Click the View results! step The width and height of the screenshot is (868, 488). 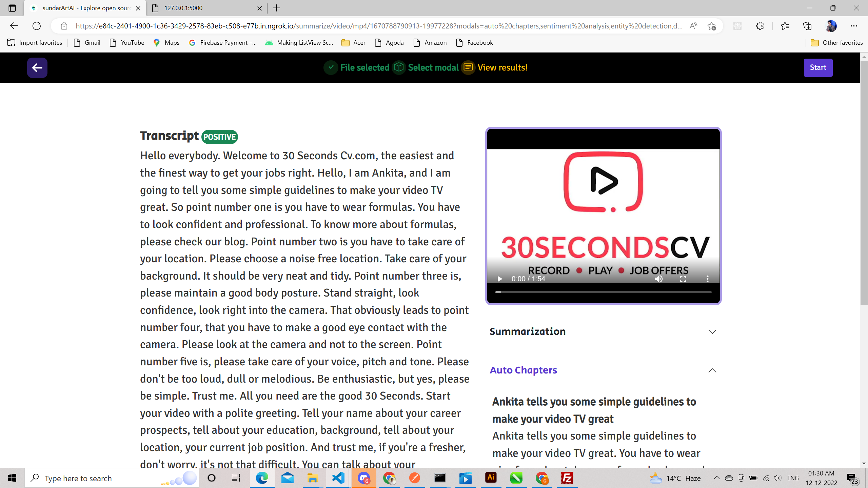tap(502, 67)
